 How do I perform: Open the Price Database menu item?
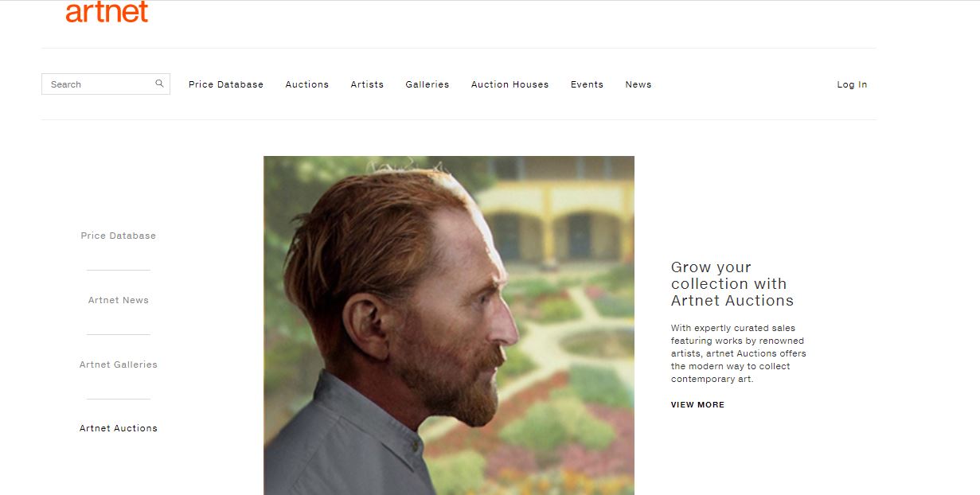(x=225, y=84)
